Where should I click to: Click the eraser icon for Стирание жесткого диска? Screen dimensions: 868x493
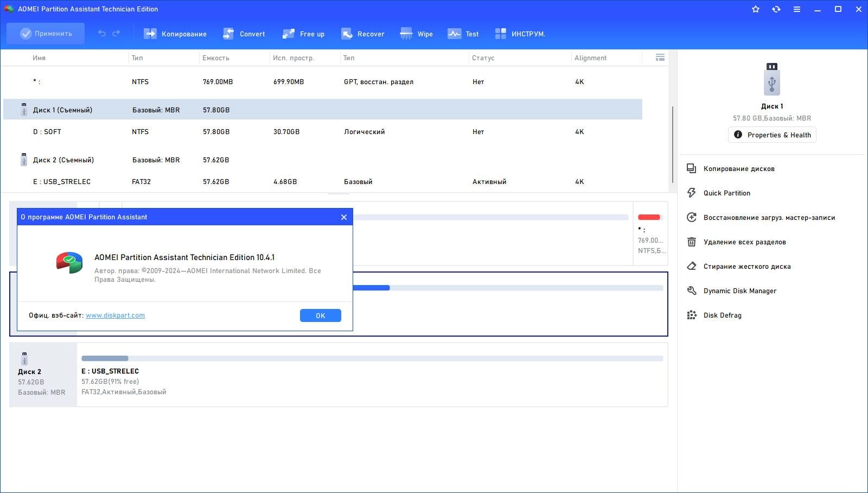pyautogui.click(x=692, y=266)
